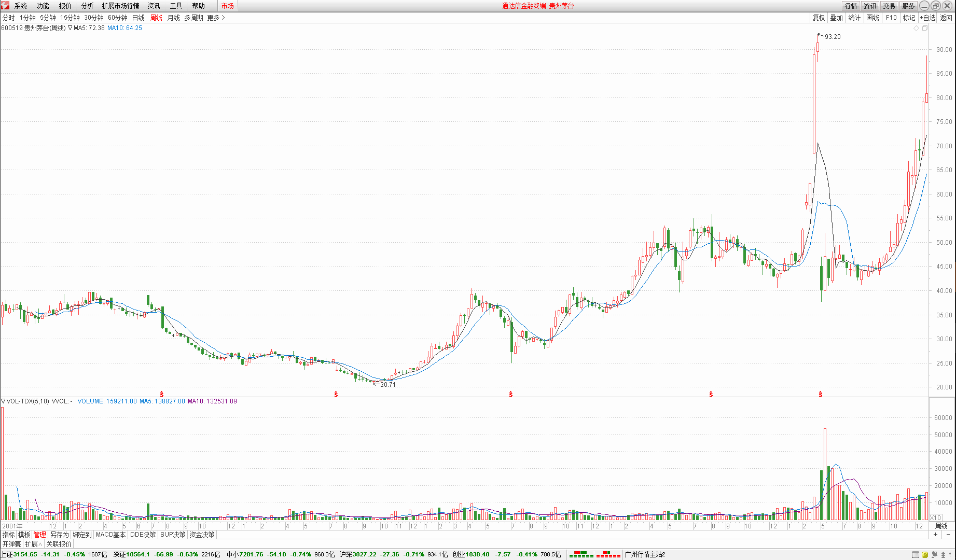
Task: Click the chart window restore icon
Action: pyautogui.click(x=924, y=28)
